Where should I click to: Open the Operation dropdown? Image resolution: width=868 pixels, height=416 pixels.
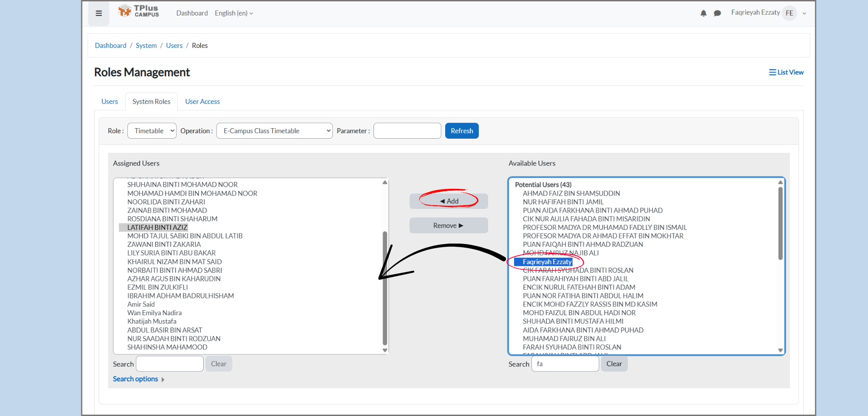tap(274, 131)
